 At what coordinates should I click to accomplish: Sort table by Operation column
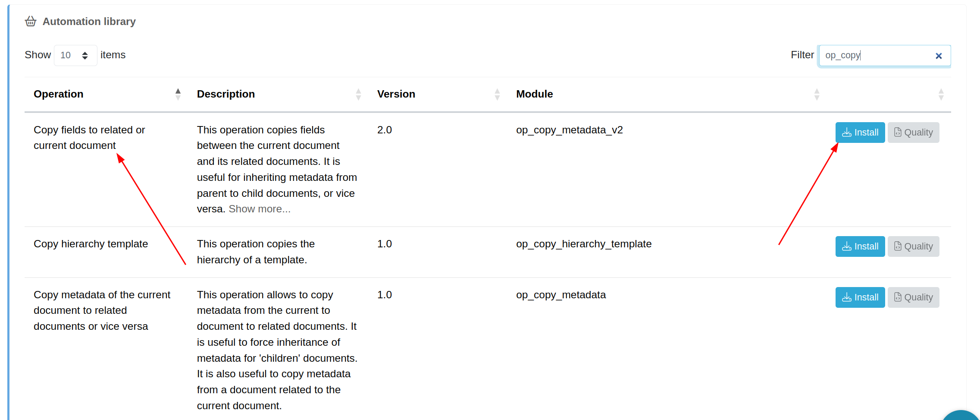click(178, 94)
